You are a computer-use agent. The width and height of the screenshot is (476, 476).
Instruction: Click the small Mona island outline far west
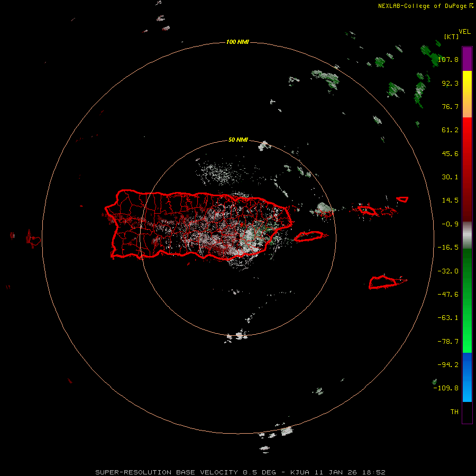(35, 241)
